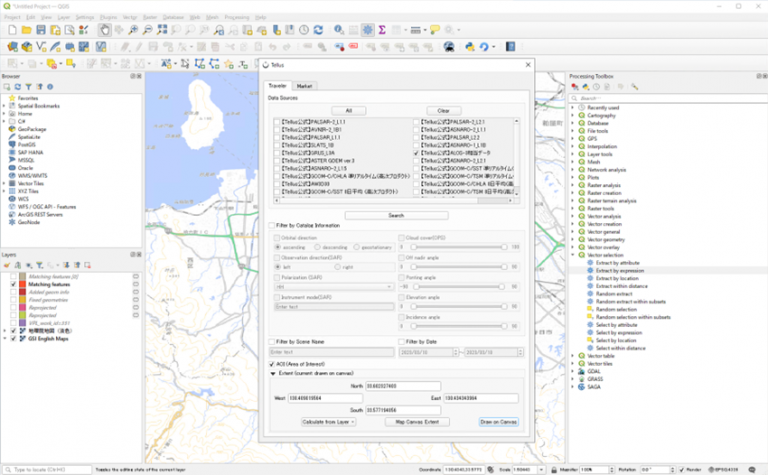Open the Python Console icon
Image resolution: width=768 pixels, height=475 pixels.
tap(470, 47)
